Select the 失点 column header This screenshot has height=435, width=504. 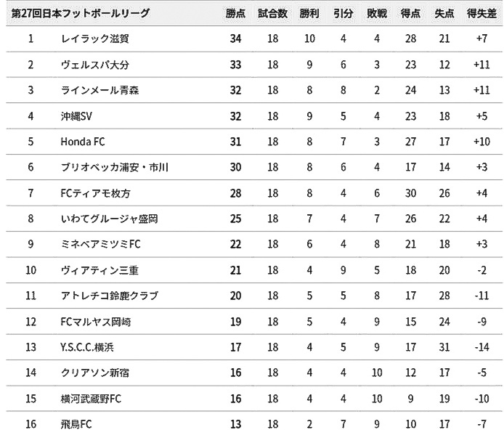[444, 13]
